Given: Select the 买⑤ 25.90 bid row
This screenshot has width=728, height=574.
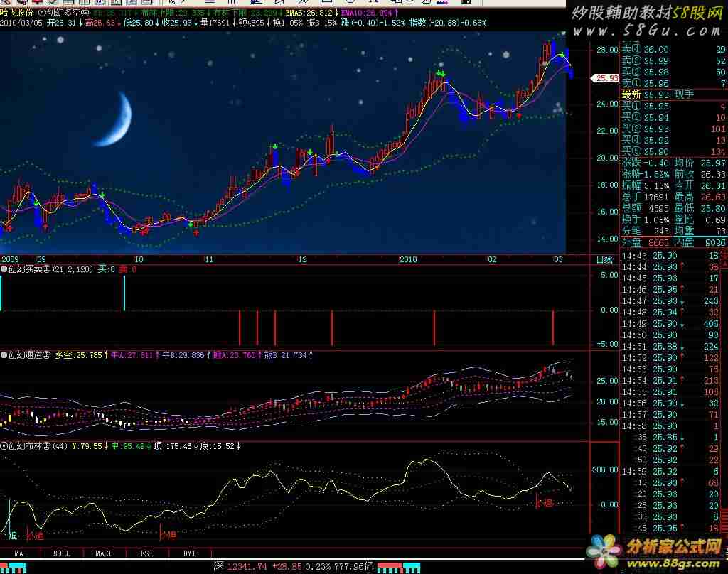Looking at the screenshot, I should [x=674, y=151].
